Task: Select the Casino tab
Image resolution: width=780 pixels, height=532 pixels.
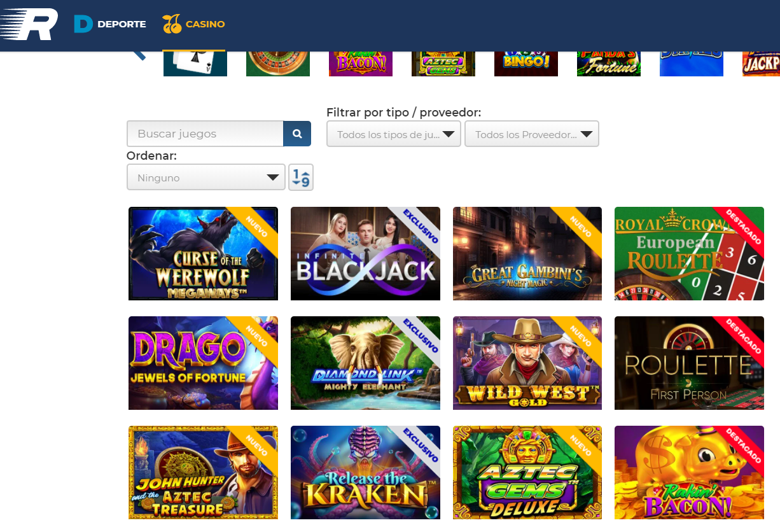Action: [x=193, y=24]
